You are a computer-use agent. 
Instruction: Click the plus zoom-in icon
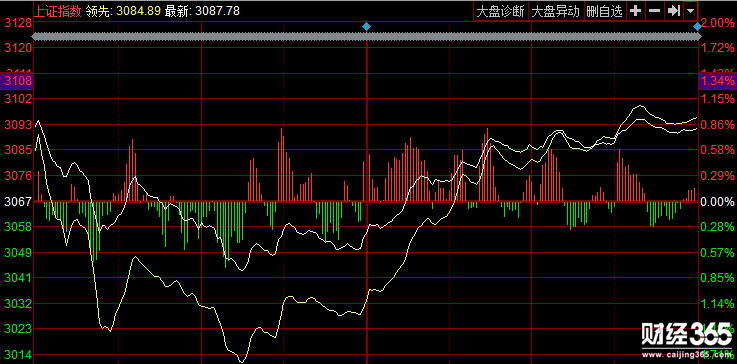[635, 11]
